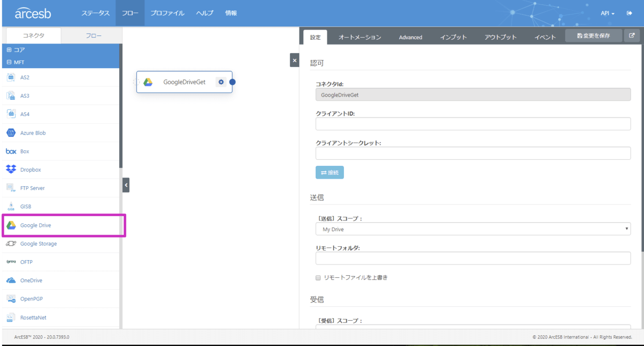Pick the FTP Server connector icon
The height and width of the screenshot is (346, 644).
click(11, 188)
